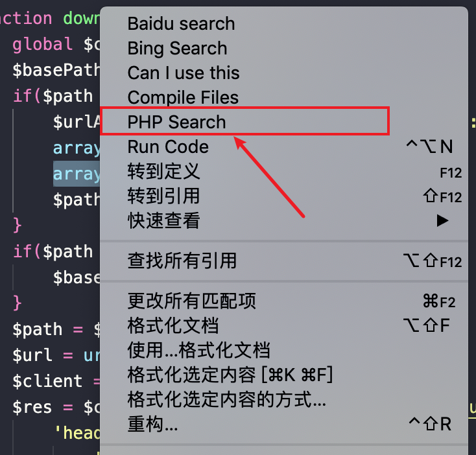Screen dimensions: 476x455
Task: Select 更改所有匹配项 menu option
Action: (x=284, y=301)
